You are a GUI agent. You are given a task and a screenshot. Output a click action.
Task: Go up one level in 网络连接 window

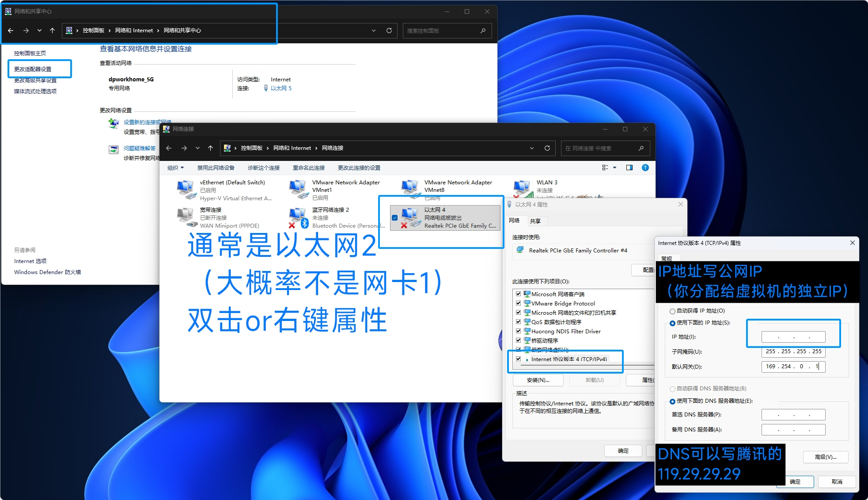coord(210,148)
